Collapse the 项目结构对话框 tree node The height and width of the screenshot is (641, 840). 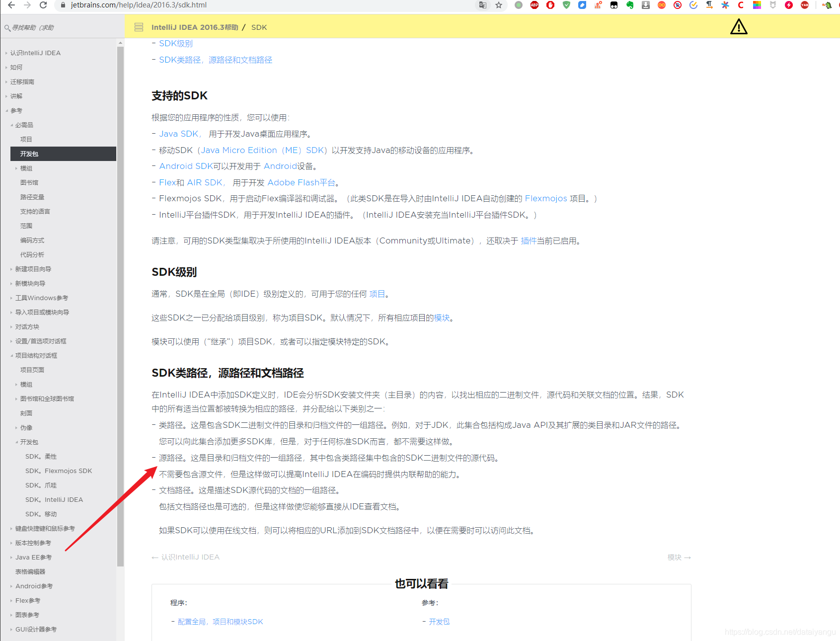point(11,356)
